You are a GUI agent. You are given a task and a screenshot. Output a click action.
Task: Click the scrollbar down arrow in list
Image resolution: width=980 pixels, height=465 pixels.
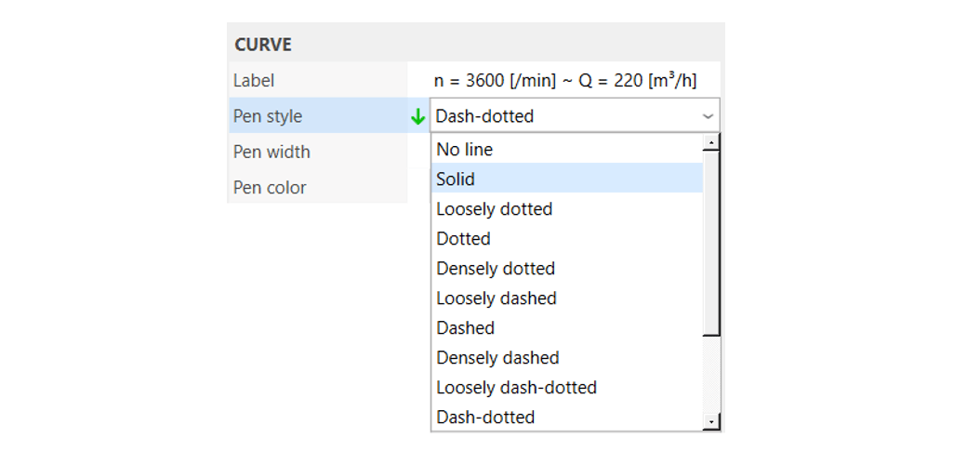click(x=711, y=422)
